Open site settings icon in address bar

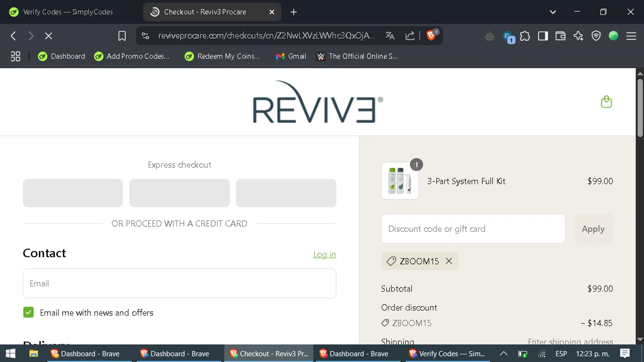coord(146,36)
